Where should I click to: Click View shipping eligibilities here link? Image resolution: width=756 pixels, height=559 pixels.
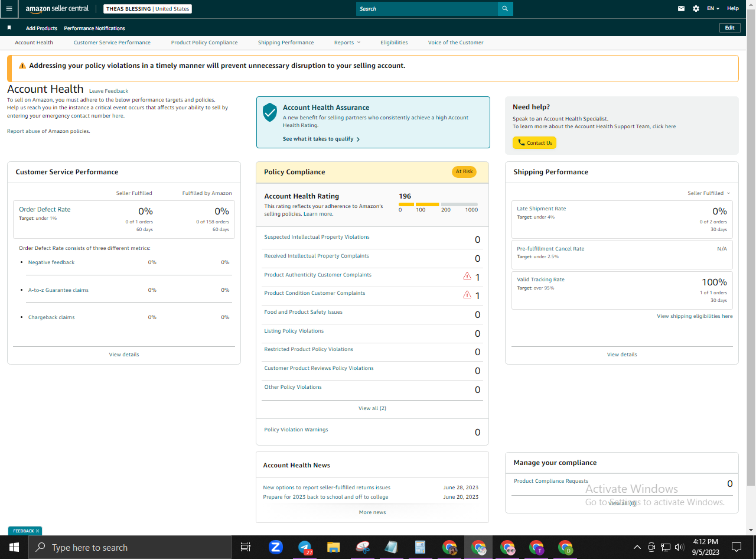[x=695, y=316]
